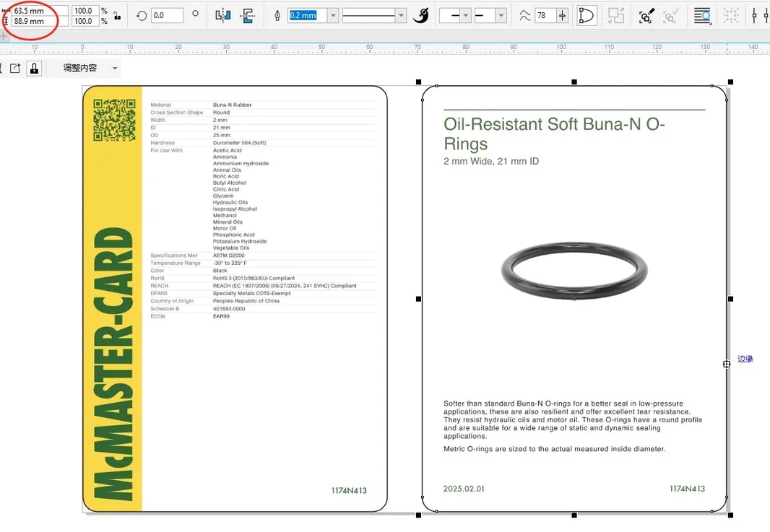Click the curve smoothness wave icon
The width and height of the screenshot is (770, 532).
[524, 16]
